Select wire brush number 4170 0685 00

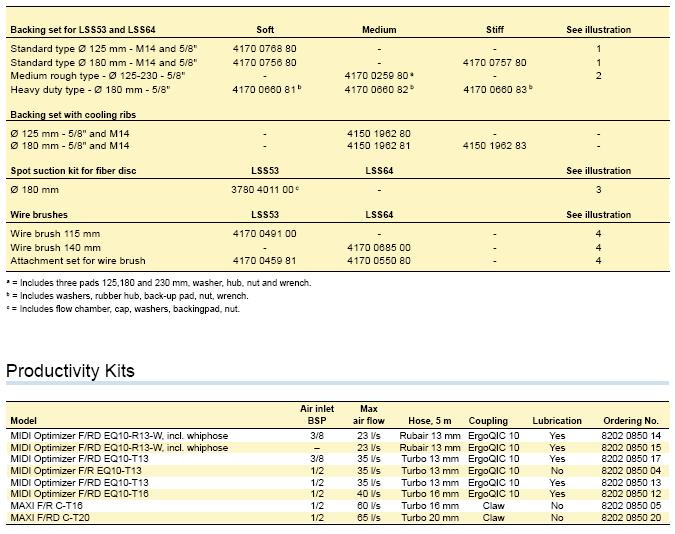click(x=379, y=248)
